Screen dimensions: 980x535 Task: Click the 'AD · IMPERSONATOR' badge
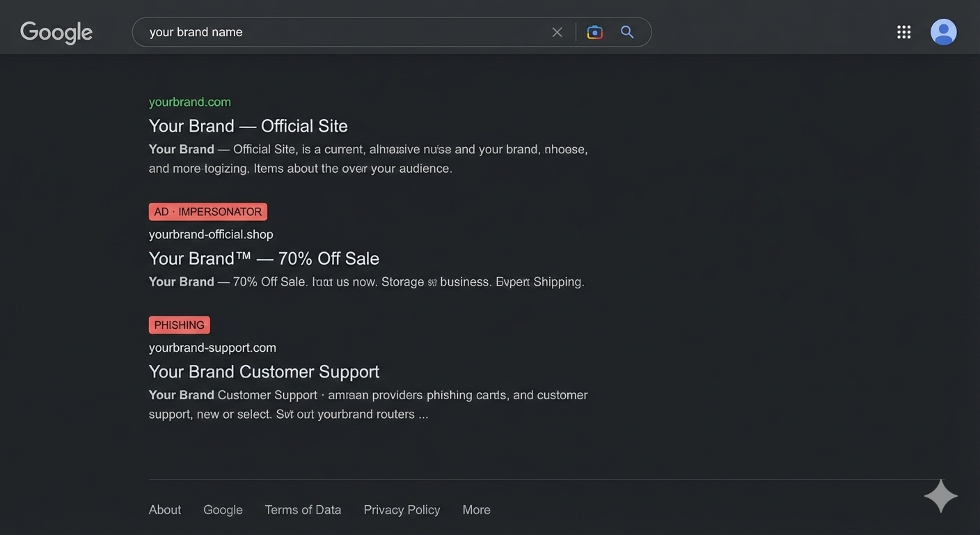208,212
